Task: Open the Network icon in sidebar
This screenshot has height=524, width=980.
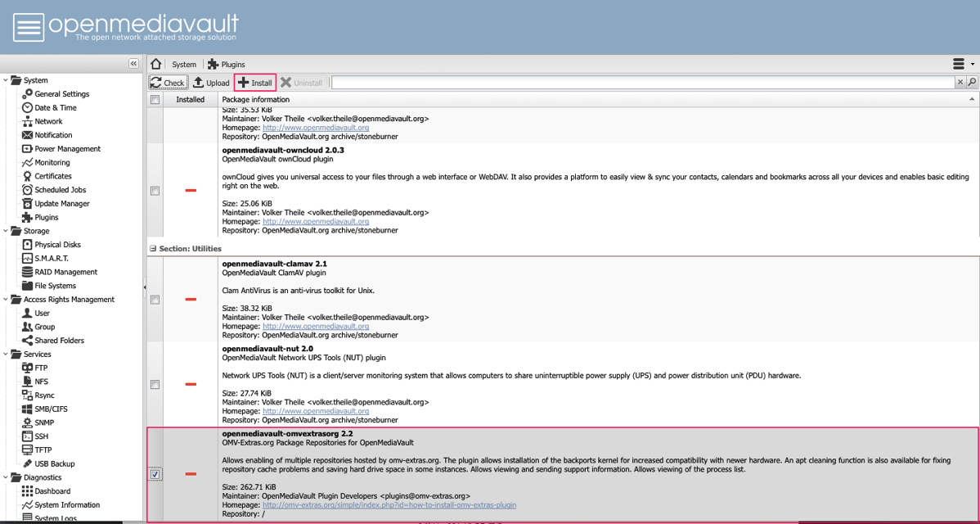Action: 27,121
